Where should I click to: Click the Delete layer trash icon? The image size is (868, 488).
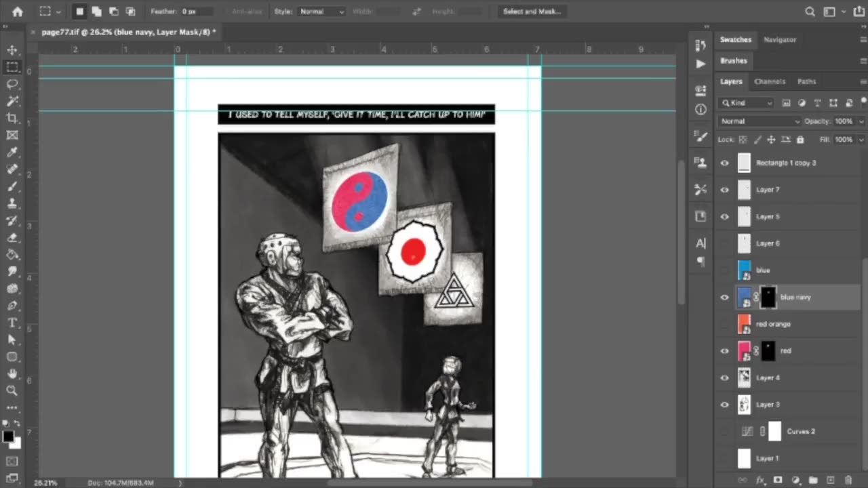849,480
